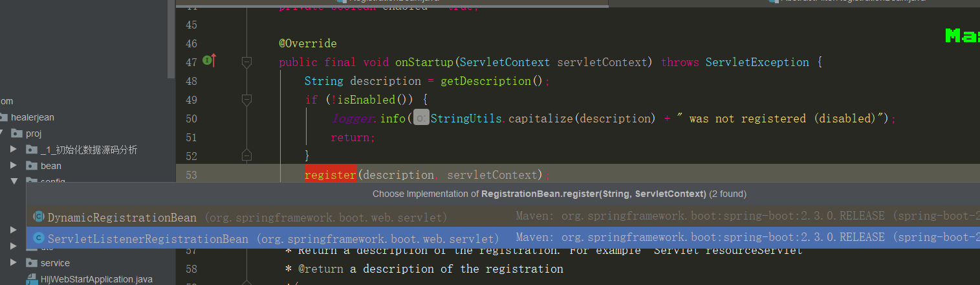The width and height of the screenshot is (980, 285).
Task: Click the capitalize method call
Action: [x=541, y=119]
